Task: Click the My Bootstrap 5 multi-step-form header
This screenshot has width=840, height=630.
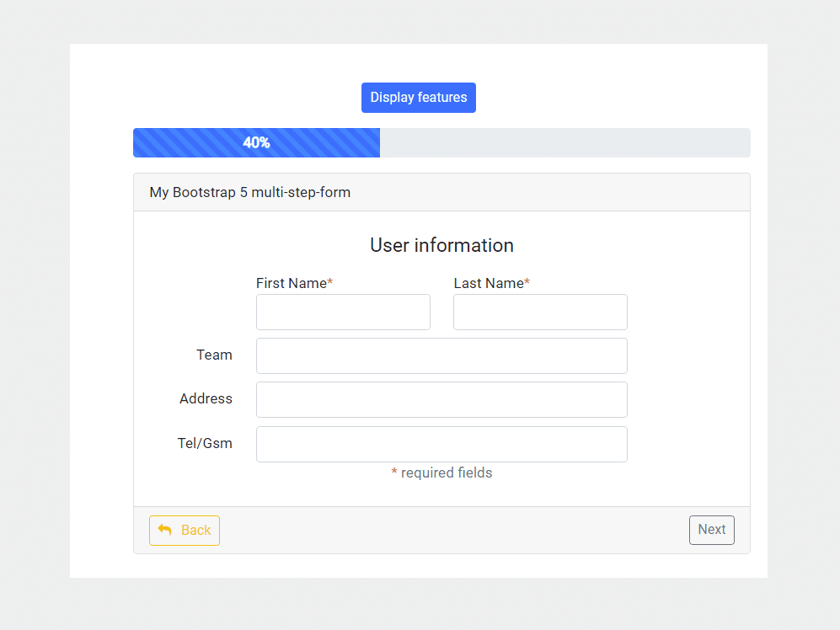Action: click(x=250, y=192)
